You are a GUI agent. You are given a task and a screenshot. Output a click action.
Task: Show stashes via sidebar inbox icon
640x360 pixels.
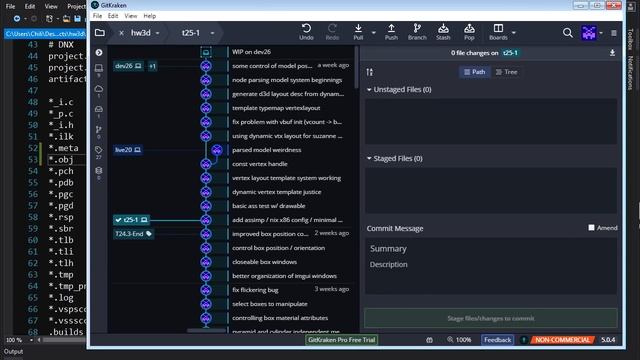point(99,109)
